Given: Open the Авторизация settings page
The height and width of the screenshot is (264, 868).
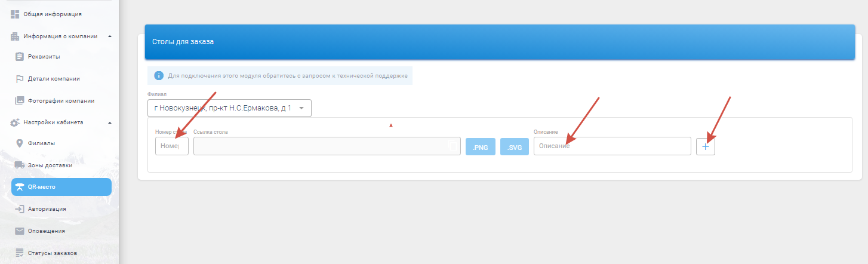Looking at the screenshot, I should point(47,209).
